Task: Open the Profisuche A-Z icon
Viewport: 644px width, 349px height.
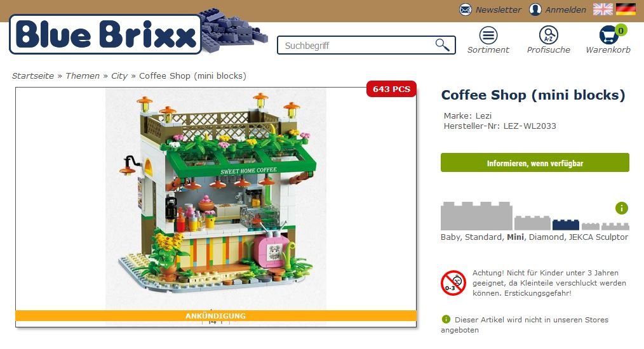Action: point(548,36)
